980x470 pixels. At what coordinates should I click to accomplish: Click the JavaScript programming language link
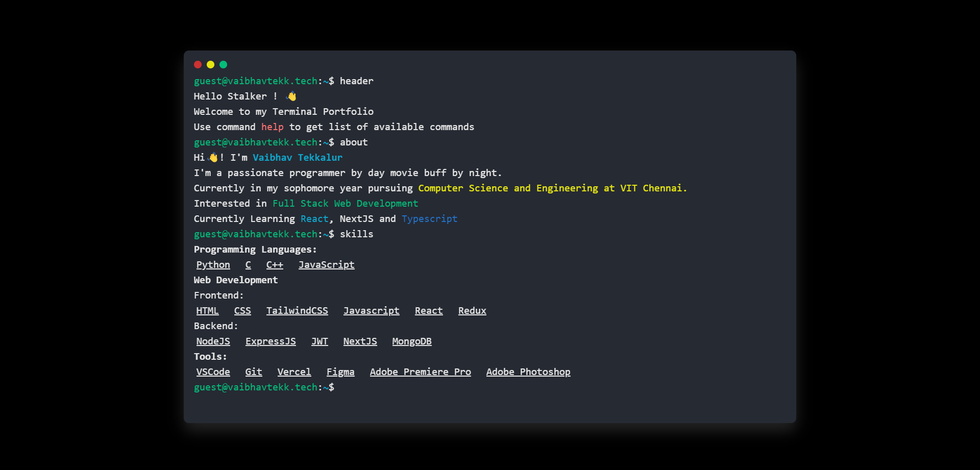[326, 265]
